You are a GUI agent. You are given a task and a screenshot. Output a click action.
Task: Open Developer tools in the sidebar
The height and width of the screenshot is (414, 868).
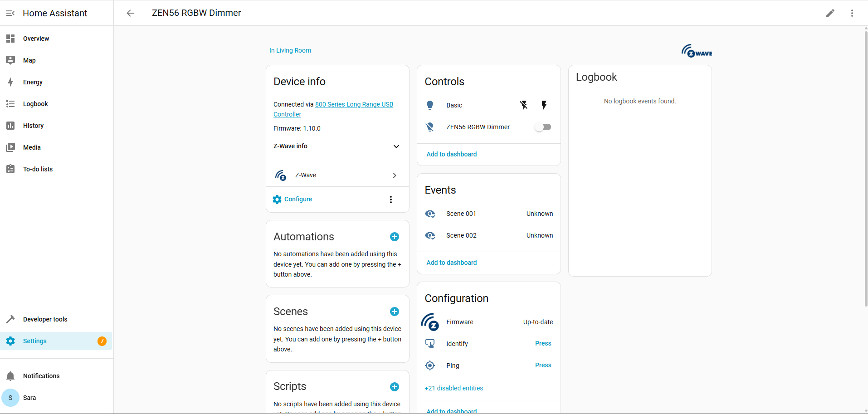[x=45, y=319]
